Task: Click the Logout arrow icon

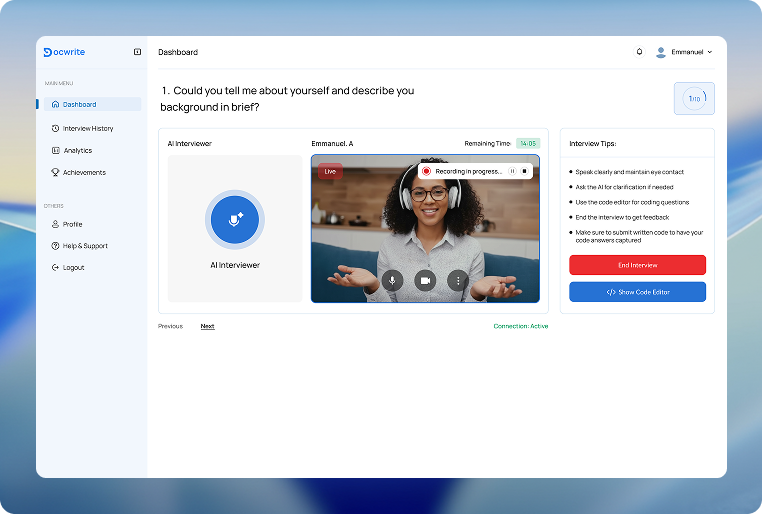Action: (55, 268)
